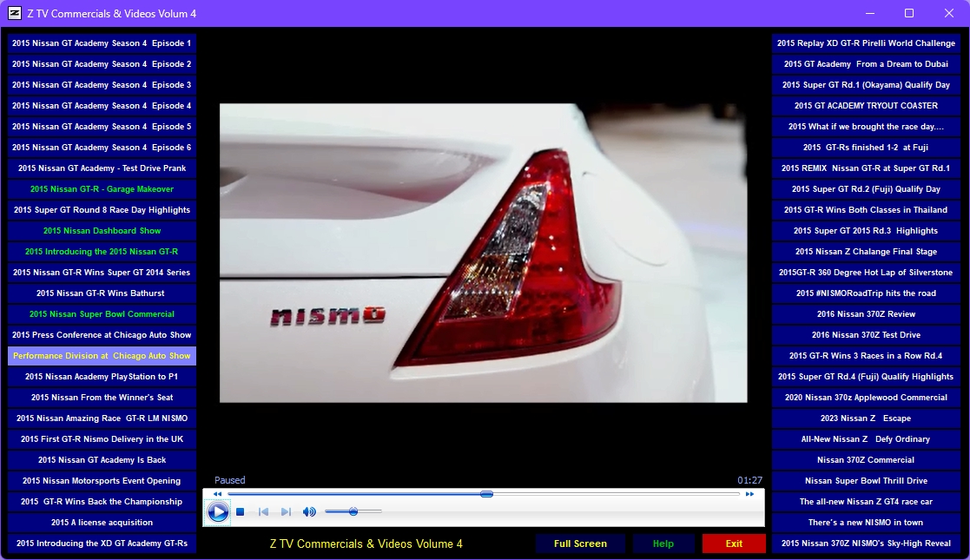Play Replay XD GT-R Pirelli World Challenge
The image size is (970, 560).
pyautogui.click(x=866, y=43)
